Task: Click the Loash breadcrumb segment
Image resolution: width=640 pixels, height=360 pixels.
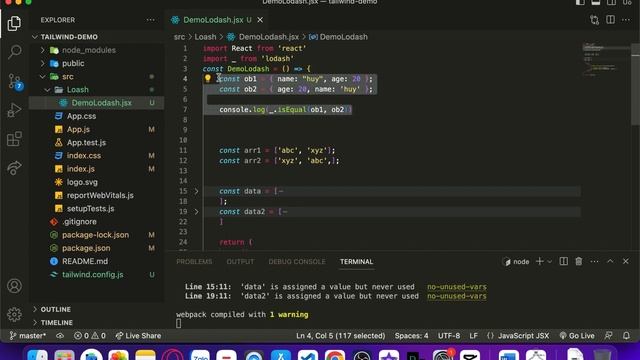Action: point(205,37)
